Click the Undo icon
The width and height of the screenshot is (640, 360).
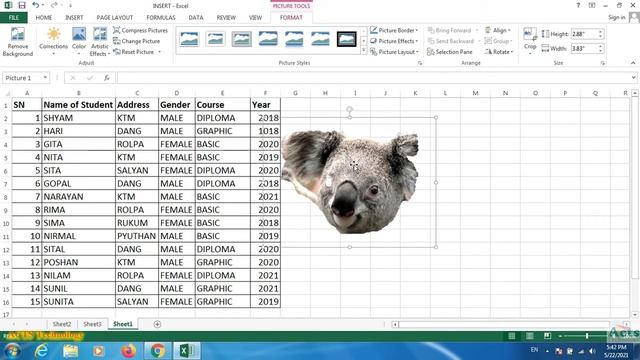(x=36, y=5)
